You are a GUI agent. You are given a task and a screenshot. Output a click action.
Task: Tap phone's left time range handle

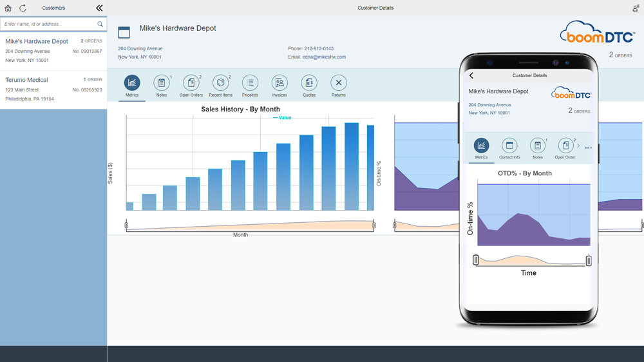476,260
